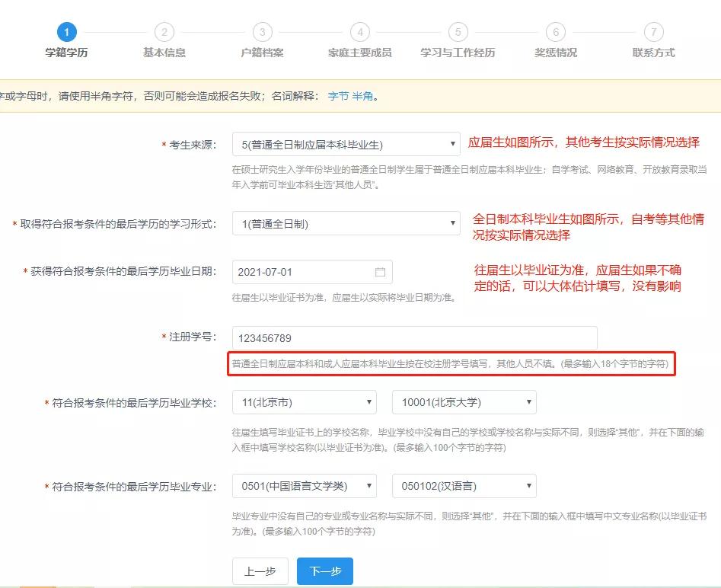Click the 上一步 button to go back
The width and height of the screenshot is (721, 588).
(260, 570)
